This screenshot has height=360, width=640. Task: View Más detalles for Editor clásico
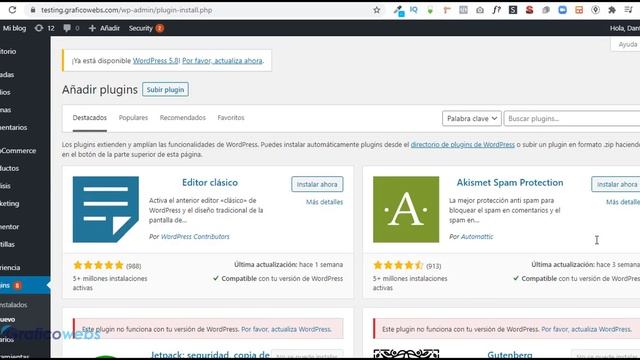[x=324, y=202]
